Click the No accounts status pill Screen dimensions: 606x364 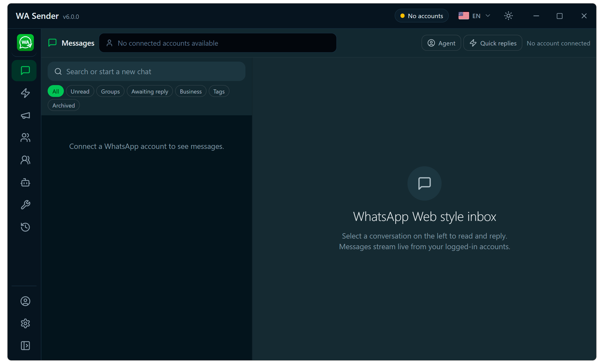tap(421, 16)
